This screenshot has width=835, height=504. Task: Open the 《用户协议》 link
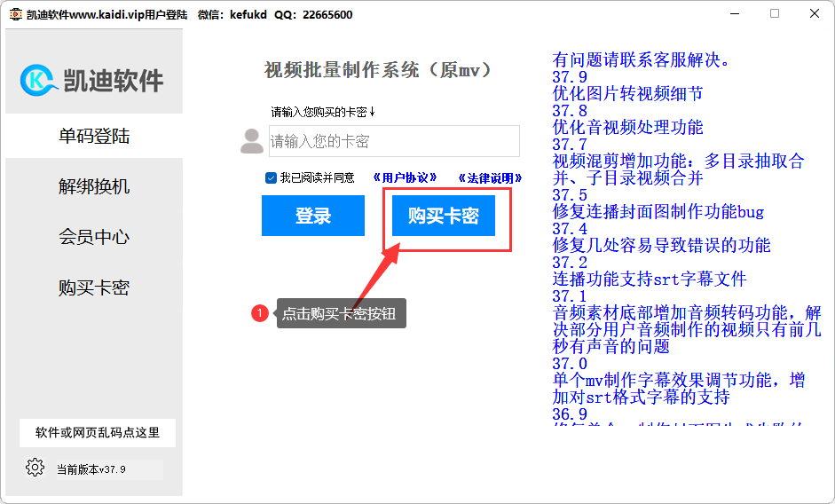[406, 178]
